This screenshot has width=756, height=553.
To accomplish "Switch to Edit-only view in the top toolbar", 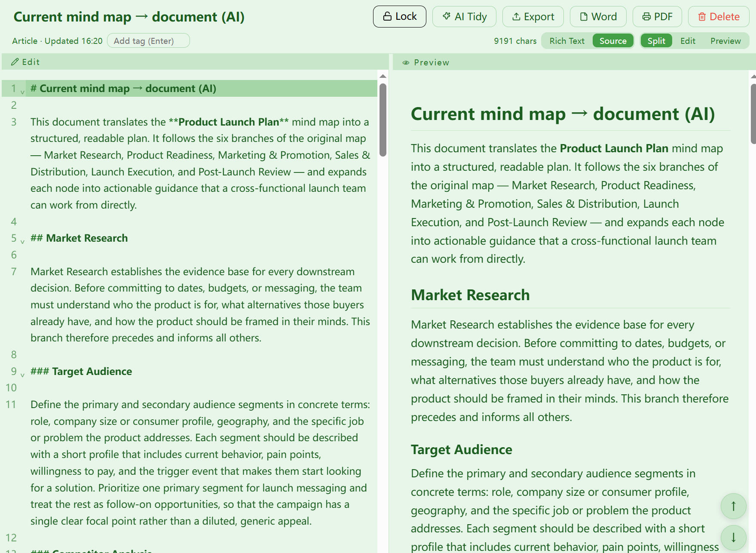I will (688, 41).
